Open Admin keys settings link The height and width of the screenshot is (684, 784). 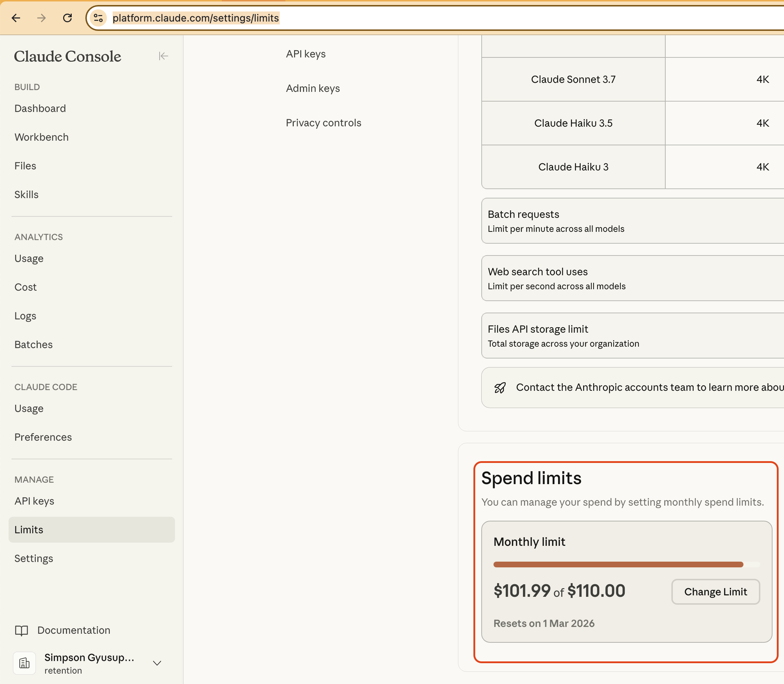tap(313, 88)
